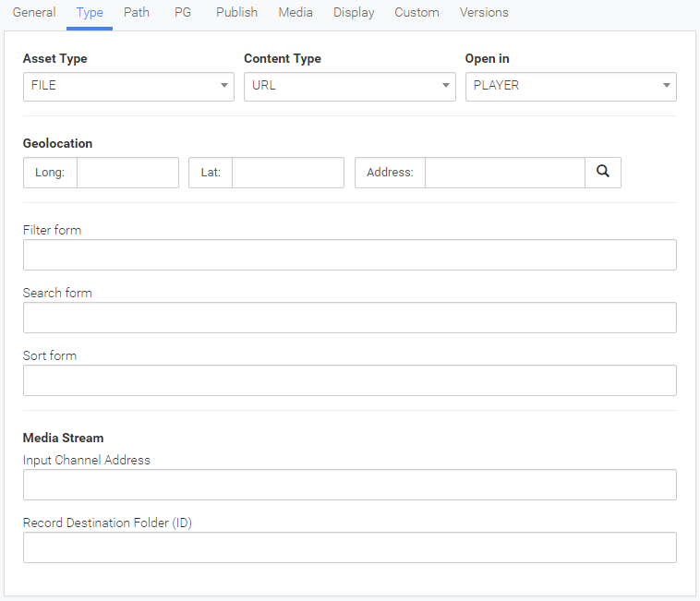Click the address search magnifier icon
The width and height of the screenshot is (700, 601).
coord(603,173)
